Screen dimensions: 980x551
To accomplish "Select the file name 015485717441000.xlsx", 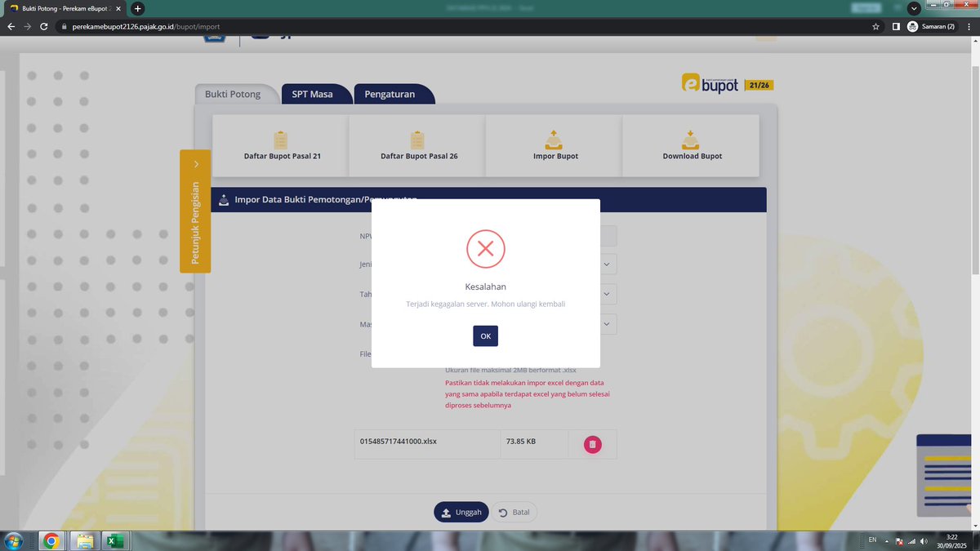I will click(399, 442).
